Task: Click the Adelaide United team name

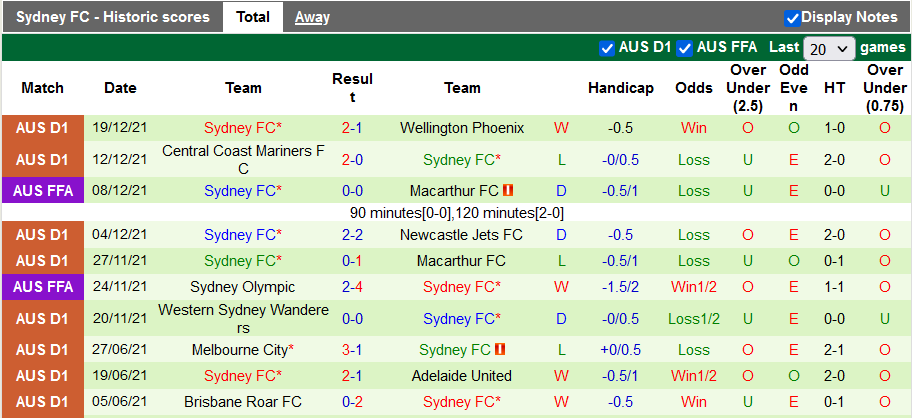Action: pos(461,376)
